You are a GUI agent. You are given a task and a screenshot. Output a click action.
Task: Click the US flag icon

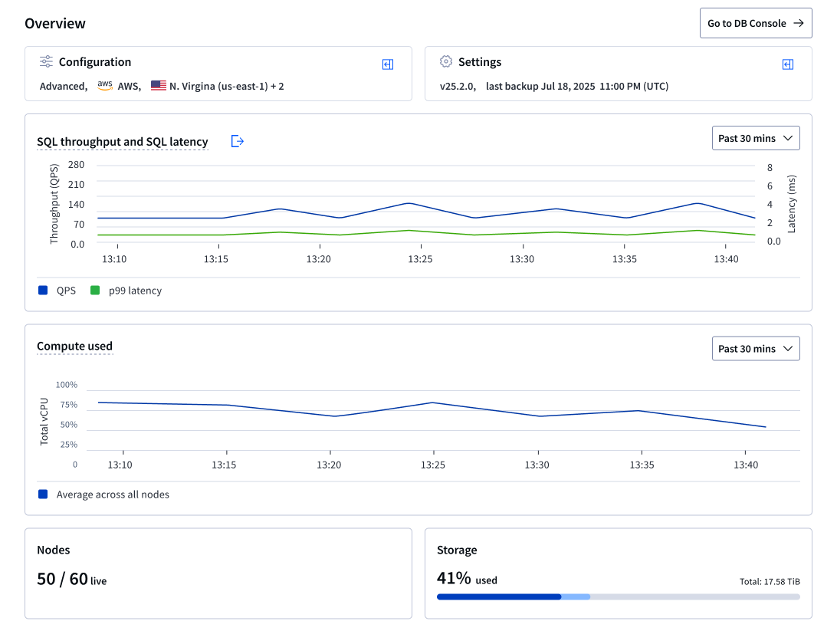159,85
